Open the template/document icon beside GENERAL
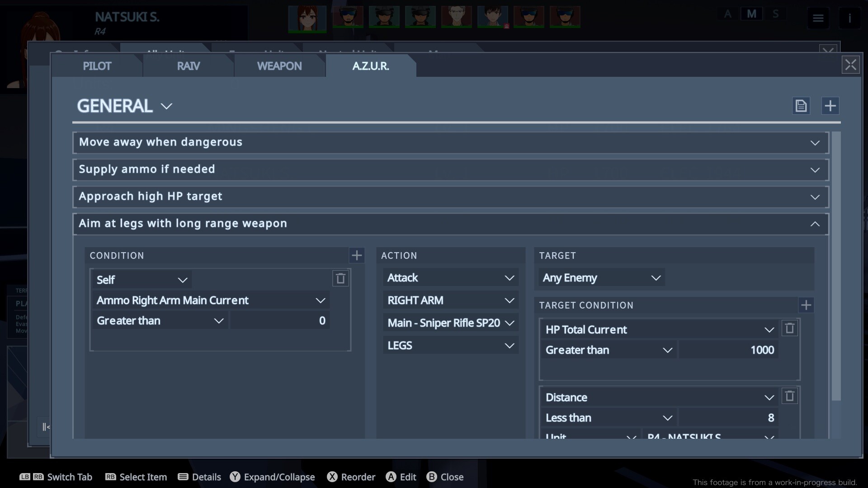Viewport: 868px width, 488px height. [801, 105]
